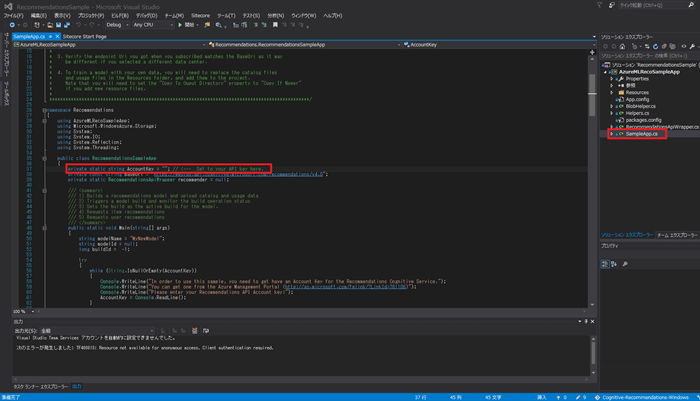700x401 pixels.
Task: Open the File menu
Action: click(13, 16)
